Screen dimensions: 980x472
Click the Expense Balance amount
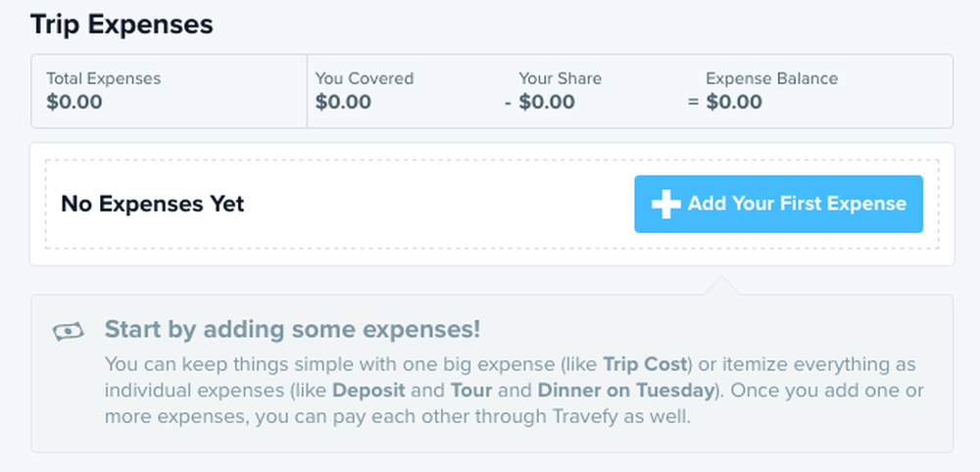[734, 102]
